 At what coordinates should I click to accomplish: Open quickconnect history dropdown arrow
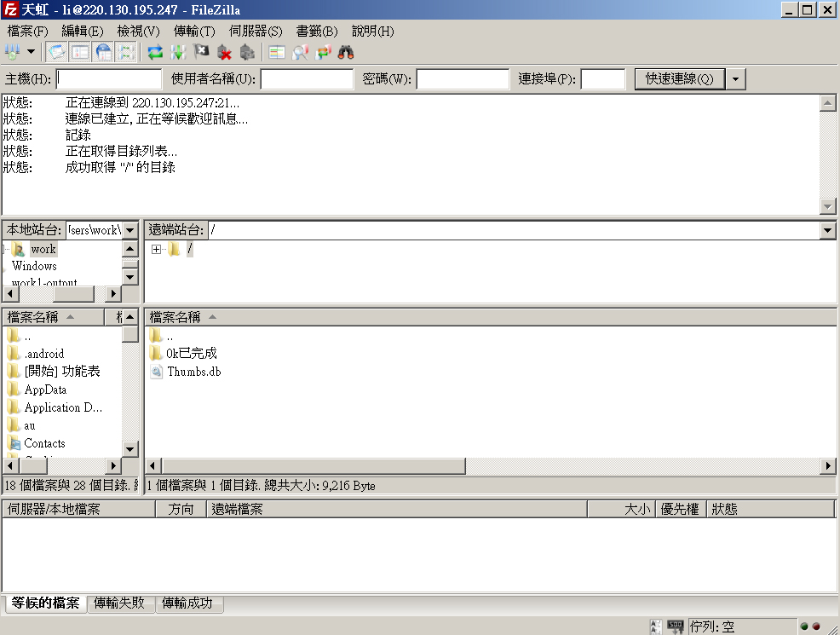pyautogui.click(x=735, y=78)
